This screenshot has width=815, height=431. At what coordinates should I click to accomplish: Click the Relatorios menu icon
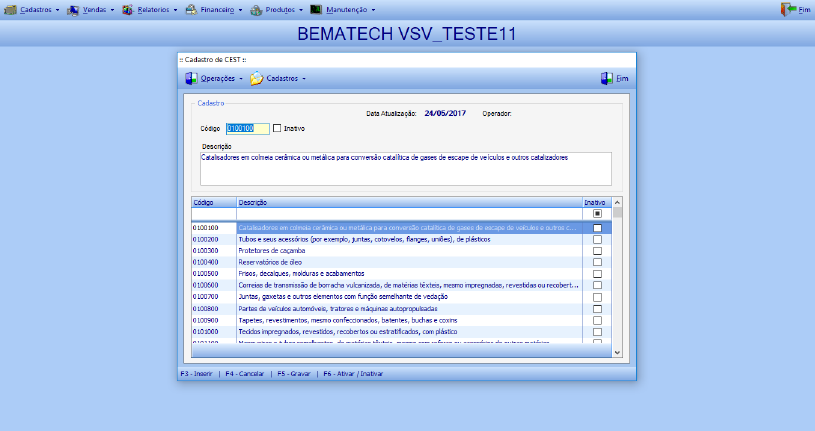128,10
